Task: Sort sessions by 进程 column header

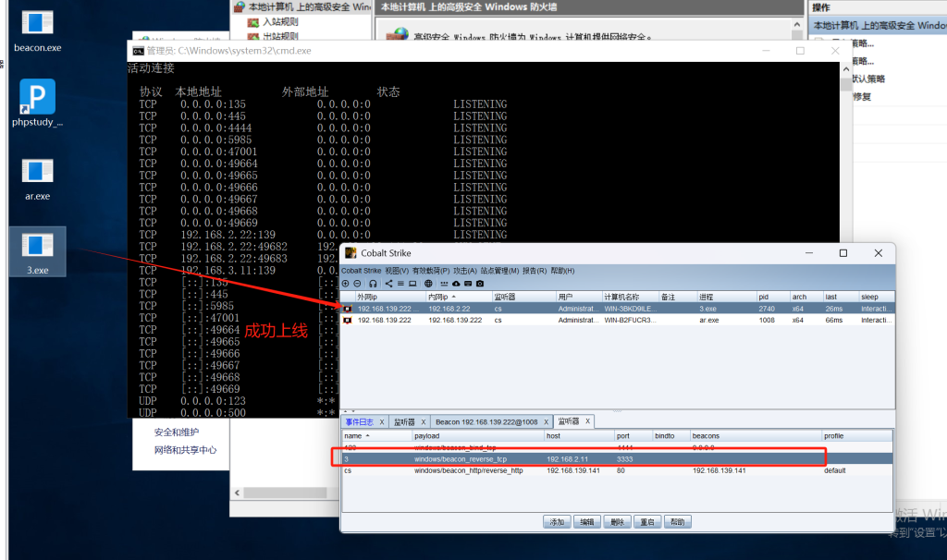Action: pos(727,297)
